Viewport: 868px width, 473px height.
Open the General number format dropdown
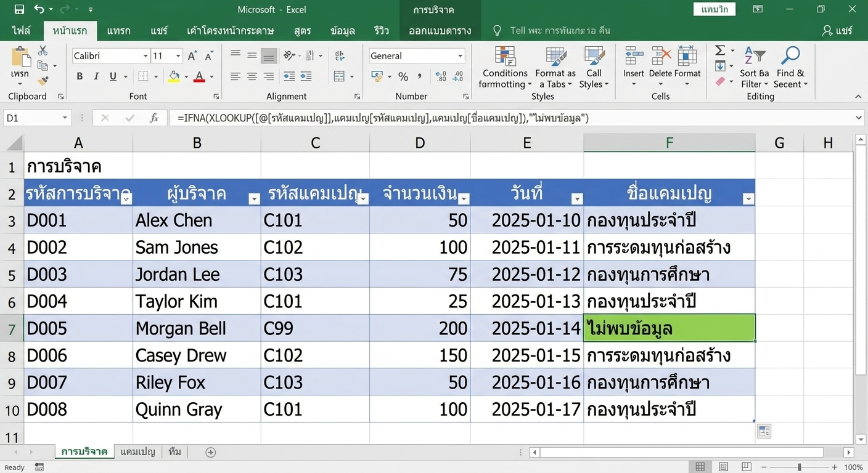click(461, 56)
